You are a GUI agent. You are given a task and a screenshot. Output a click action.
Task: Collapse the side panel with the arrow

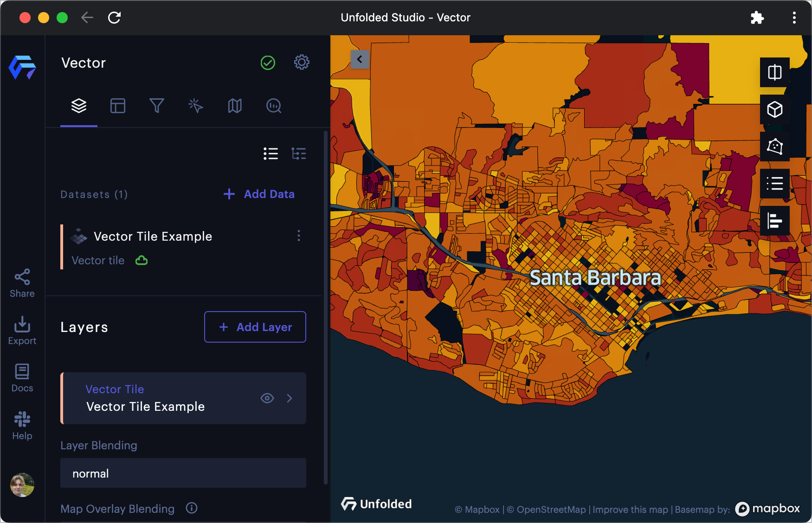(x=360, y=59)
